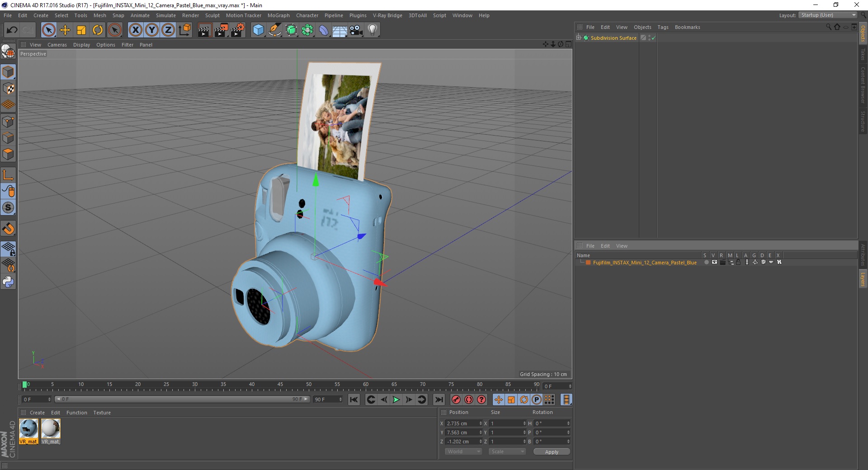Open the Spline Pen tool
The width and height of the screenshot is (868, 470).
click(274, 30)
